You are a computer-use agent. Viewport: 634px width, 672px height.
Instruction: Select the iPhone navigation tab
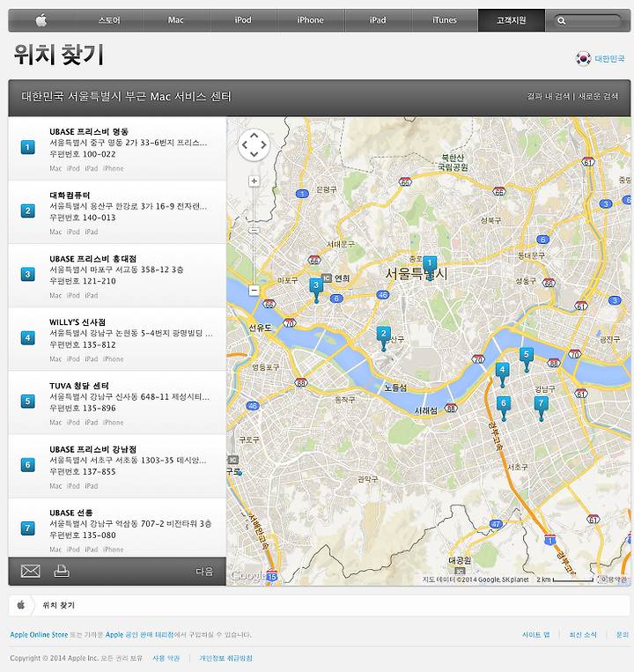[311, 20]
